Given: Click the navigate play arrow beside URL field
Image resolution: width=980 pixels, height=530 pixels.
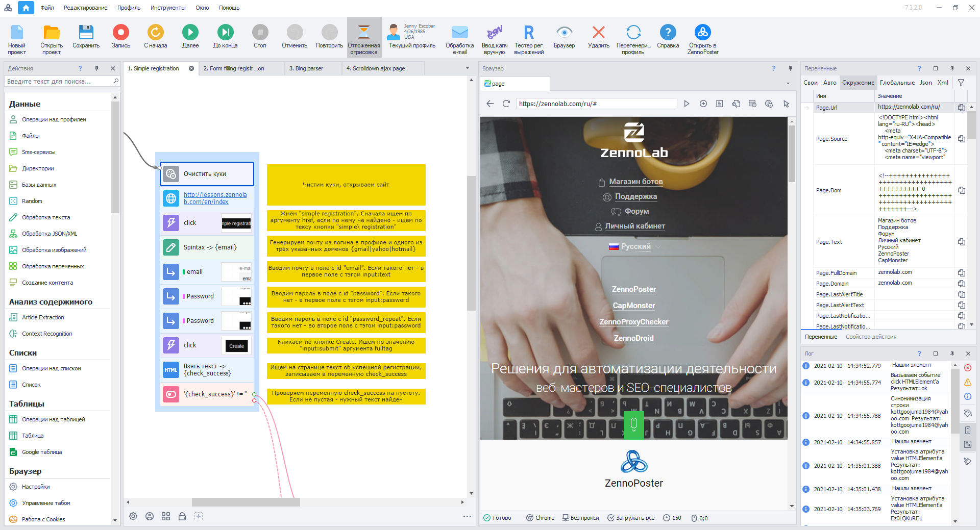Looking at the screenshot, I should tap(687, 104).
